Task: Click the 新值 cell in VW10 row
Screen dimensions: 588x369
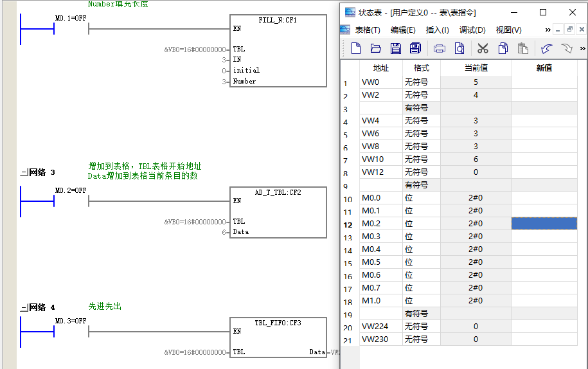Action: (544, 159)
